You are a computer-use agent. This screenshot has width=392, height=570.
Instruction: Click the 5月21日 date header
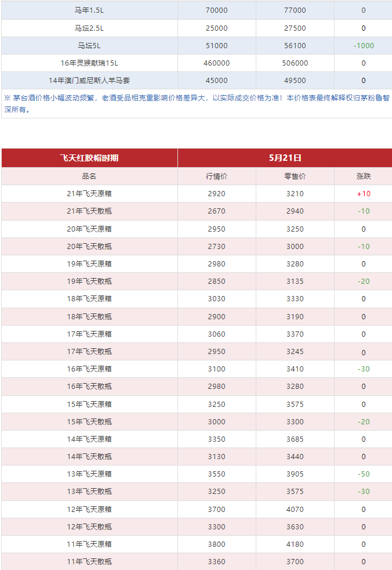(285, 157)
